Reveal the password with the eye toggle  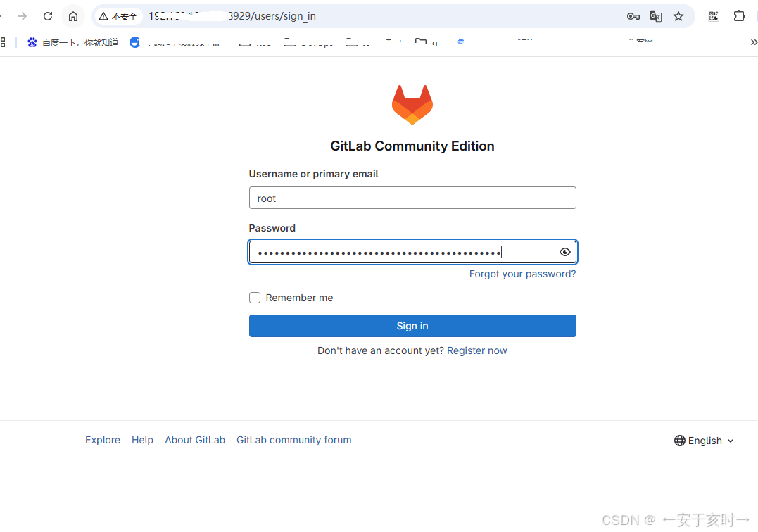pos(564,252)
